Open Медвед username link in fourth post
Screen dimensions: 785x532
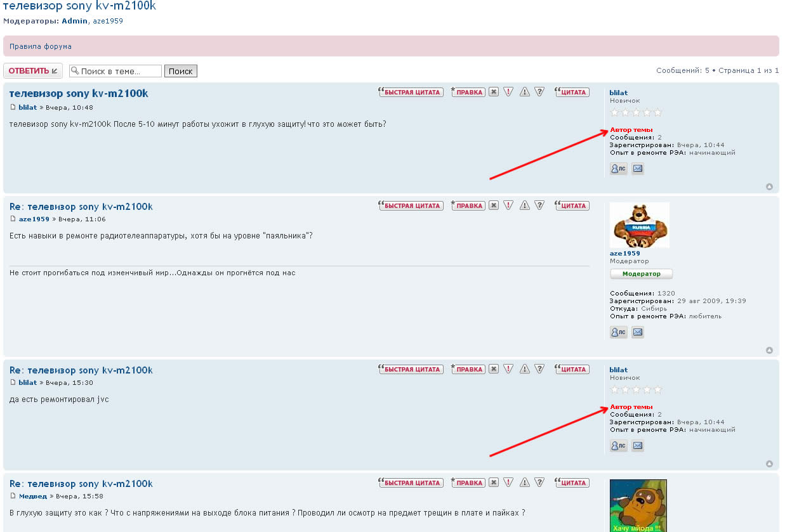[33, 496]
